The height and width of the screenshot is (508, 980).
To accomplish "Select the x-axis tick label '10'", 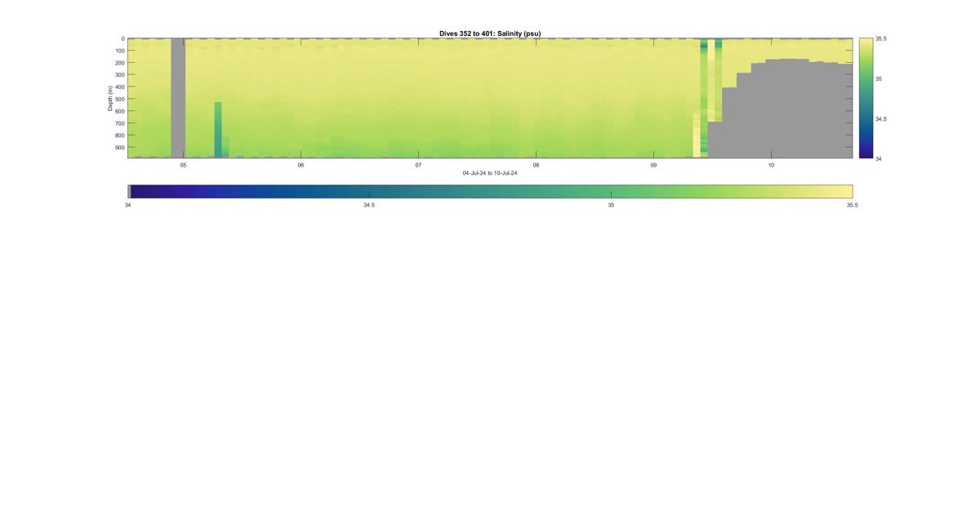I will click(x=771, y=165).
